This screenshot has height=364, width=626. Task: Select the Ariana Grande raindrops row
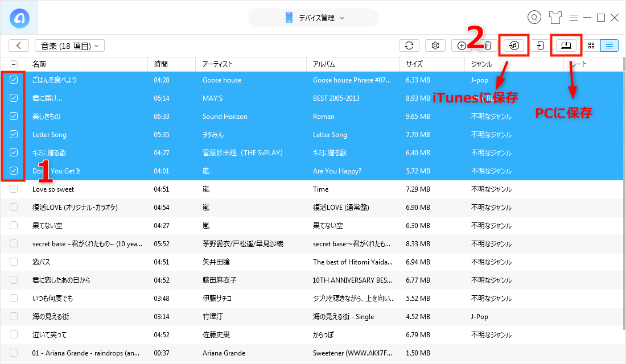pyautogui.click(x=311, y=353)
